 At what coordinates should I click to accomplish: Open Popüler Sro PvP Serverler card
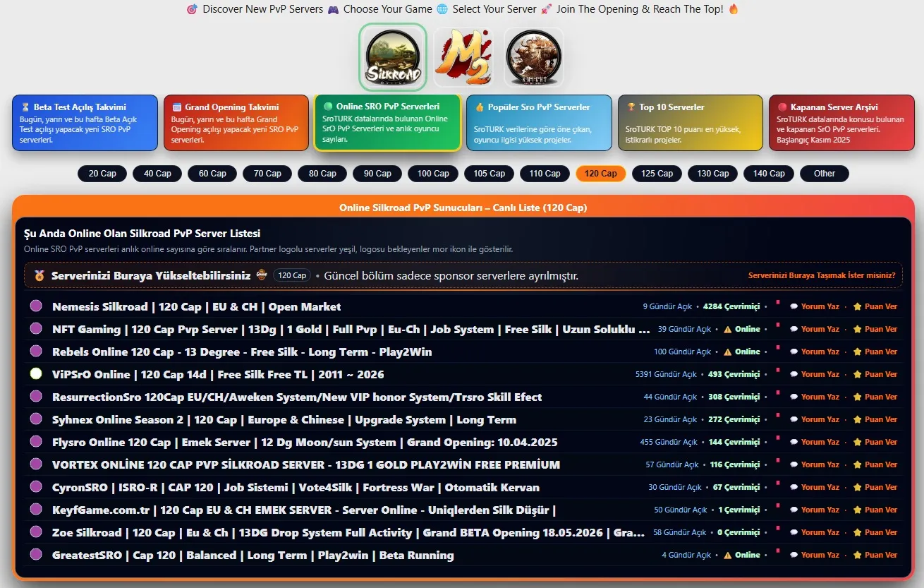click(x=539, y=123)
